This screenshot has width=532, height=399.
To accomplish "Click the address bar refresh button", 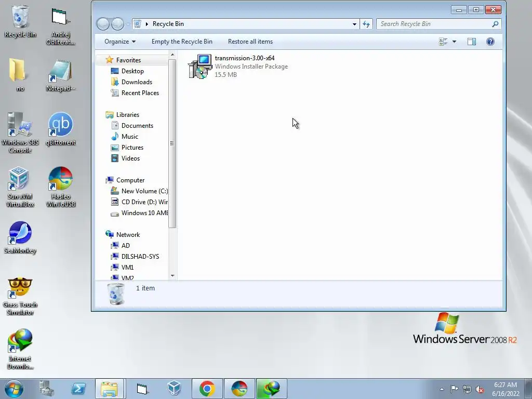I will pos(366,24).
